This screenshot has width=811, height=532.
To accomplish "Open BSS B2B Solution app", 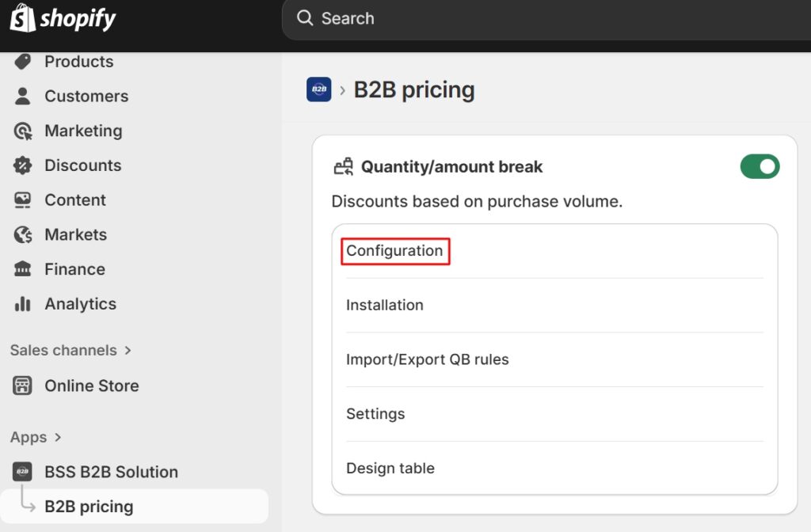I will (111, 472).
